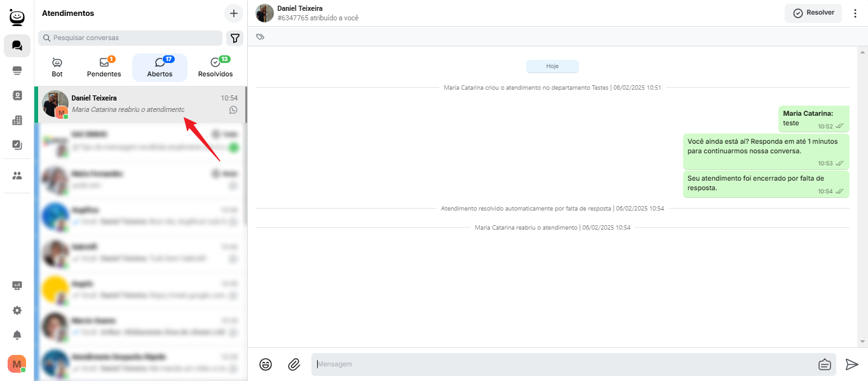Viewport: 868px width, 381px height.
Task: Click the user avatar M at bottom left
Action: pyautogui.click(x=17, y=364)
